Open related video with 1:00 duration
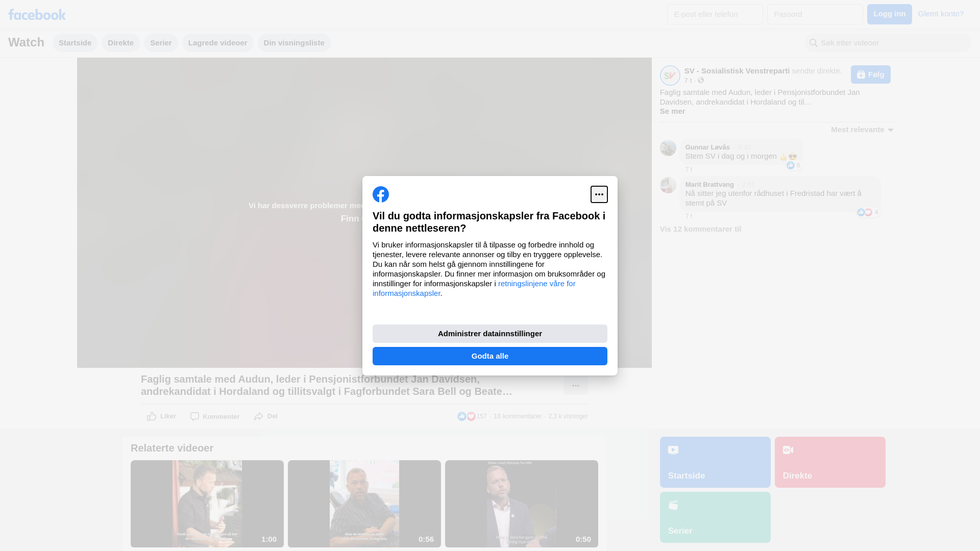Screen dimensions: 980x551 coord(207,504)
